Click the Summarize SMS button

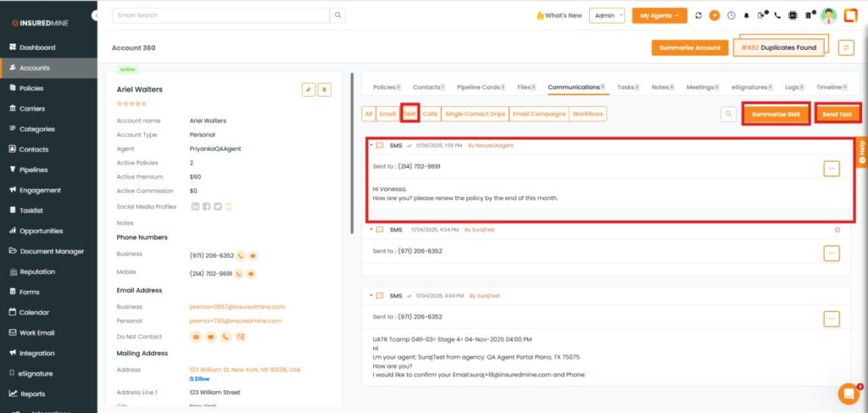click(x=776, y=114)
